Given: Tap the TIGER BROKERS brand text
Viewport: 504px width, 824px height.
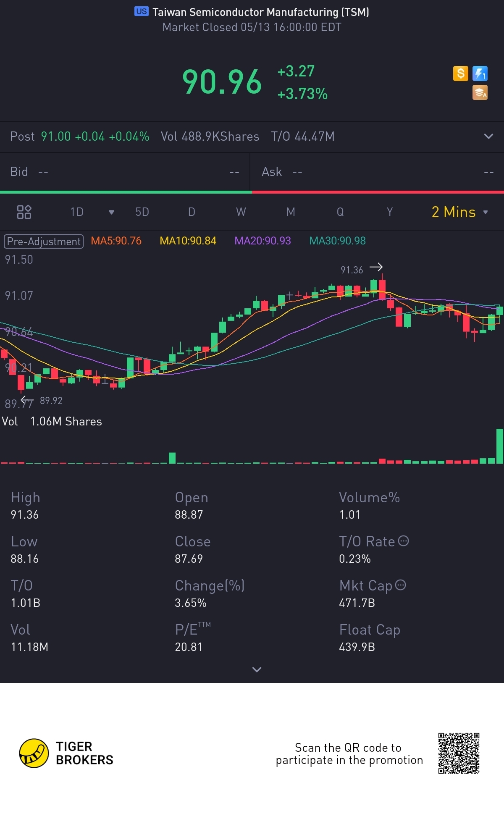Looking at the screenshot, I should 84,753.
